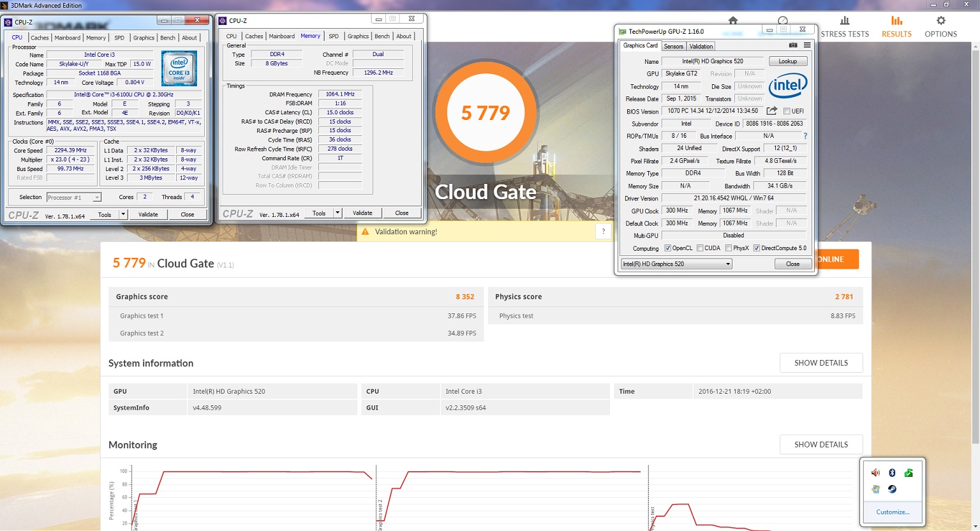The width and height of the screenshot is (980, 531).
Task: Open the validation warning help question button
Action: pos(604,232)
